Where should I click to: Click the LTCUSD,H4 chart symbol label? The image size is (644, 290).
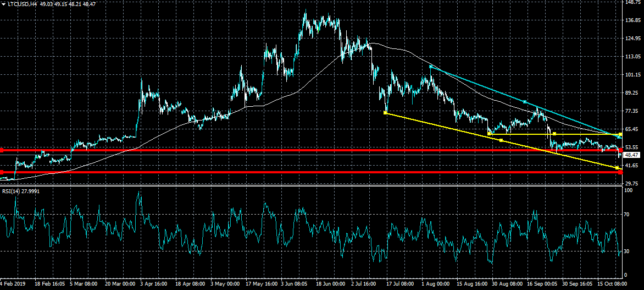pyautogui.click(x=22, y=4)
